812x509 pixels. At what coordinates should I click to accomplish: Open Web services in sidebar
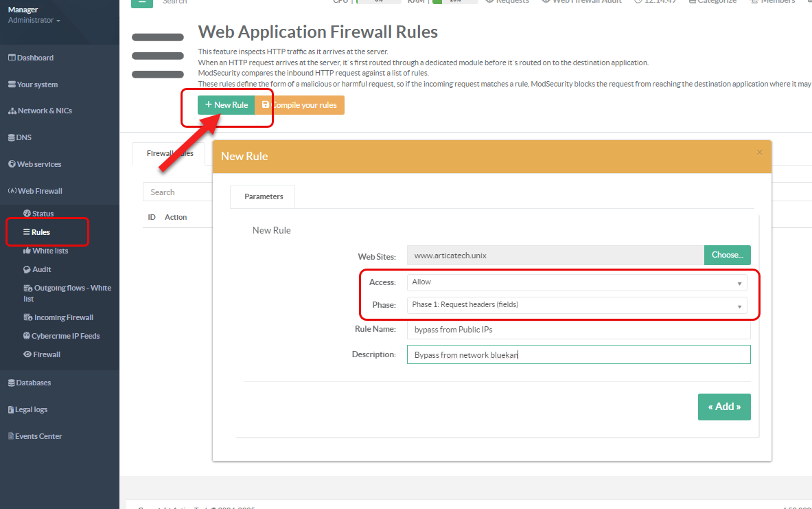[38, 164]
